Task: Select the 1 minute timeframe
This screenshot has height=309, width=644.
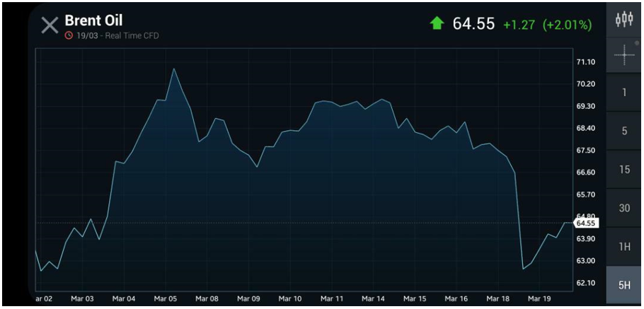Action: (624, 93)
